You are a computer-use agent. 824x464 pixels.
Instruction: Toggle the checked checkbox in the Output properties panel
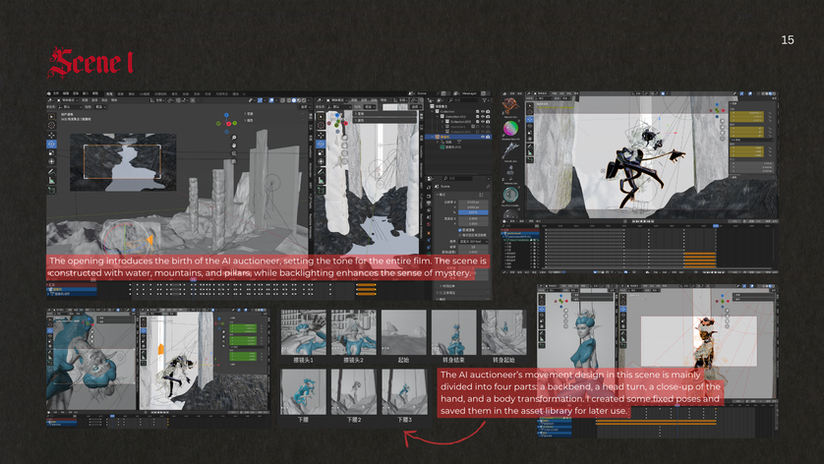pos(460,230)
